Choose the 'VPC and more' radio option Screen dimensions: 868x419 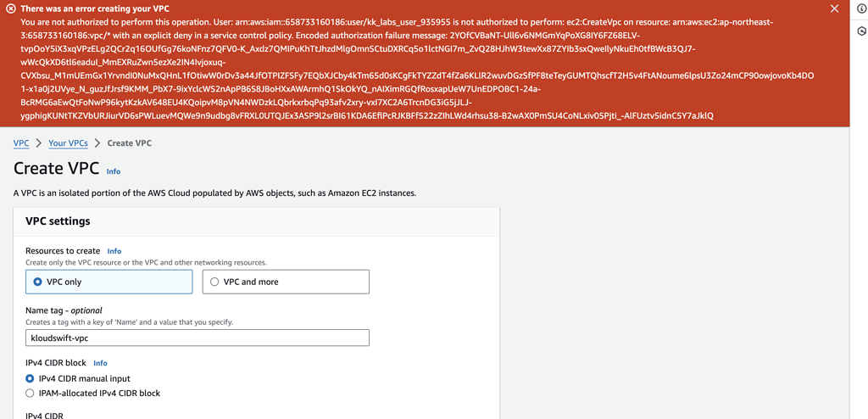point(214,282)
